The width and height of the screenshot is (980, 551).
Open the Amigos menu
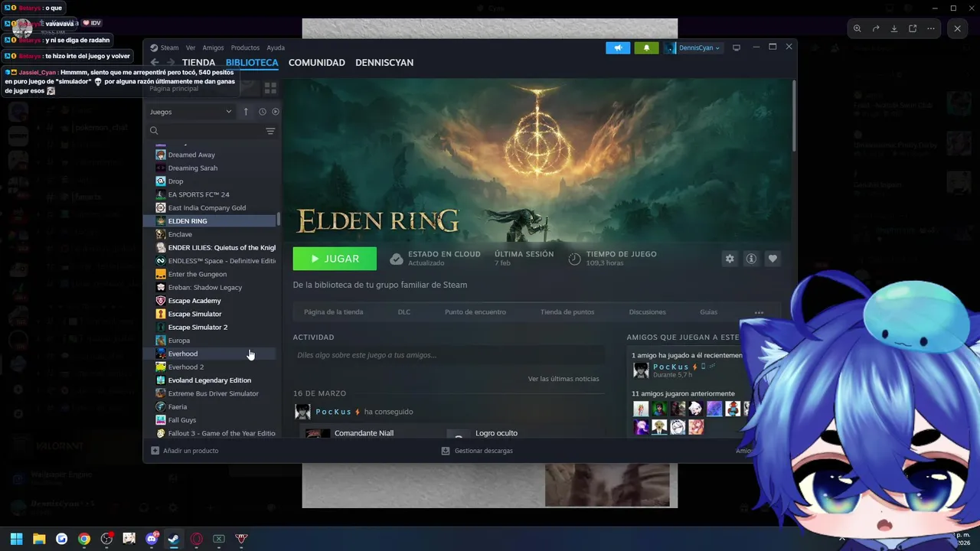point(213,47)
